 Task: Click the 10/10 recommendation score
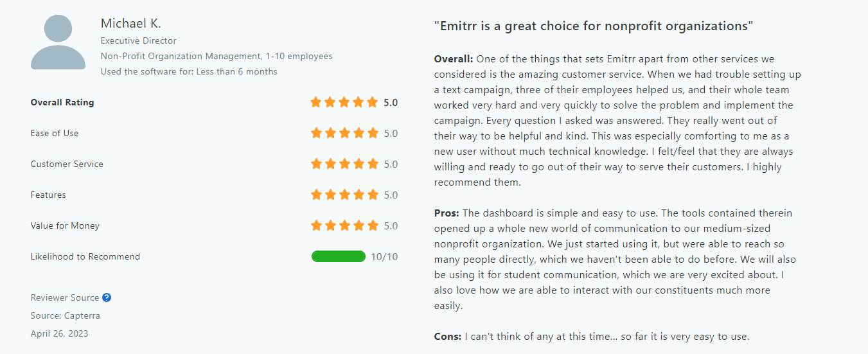point(384,256)
